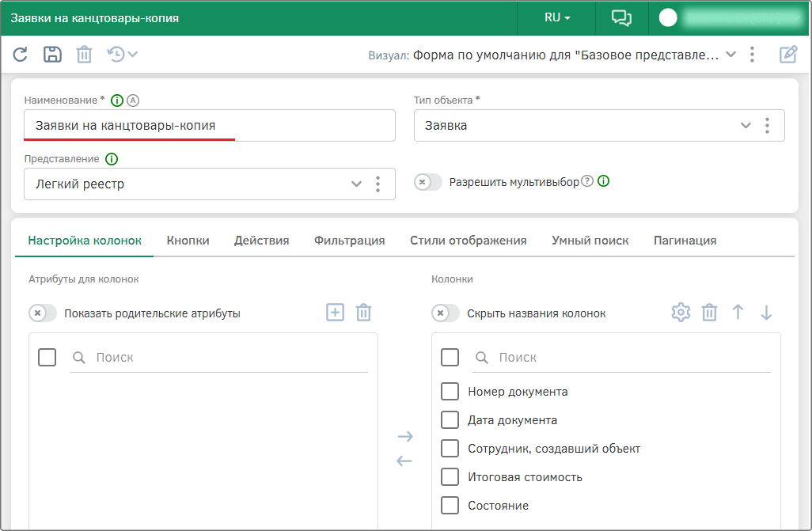Save the form with floppy disk icon
Viewport: 812px width, 531px height.
click(x=52, y=55)
